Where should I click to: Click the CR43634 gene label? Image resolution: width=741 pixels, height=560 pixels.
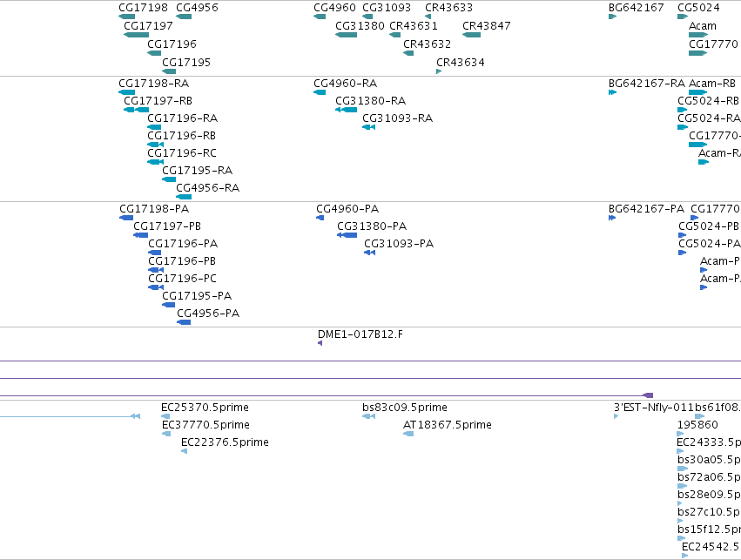point(461,63)
